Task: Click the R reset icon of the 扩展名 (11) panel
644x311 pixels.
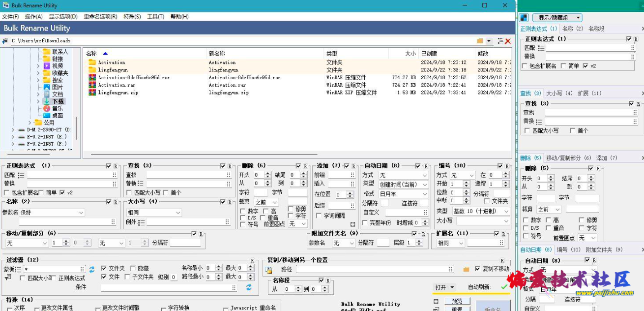Action: (503, 234)
